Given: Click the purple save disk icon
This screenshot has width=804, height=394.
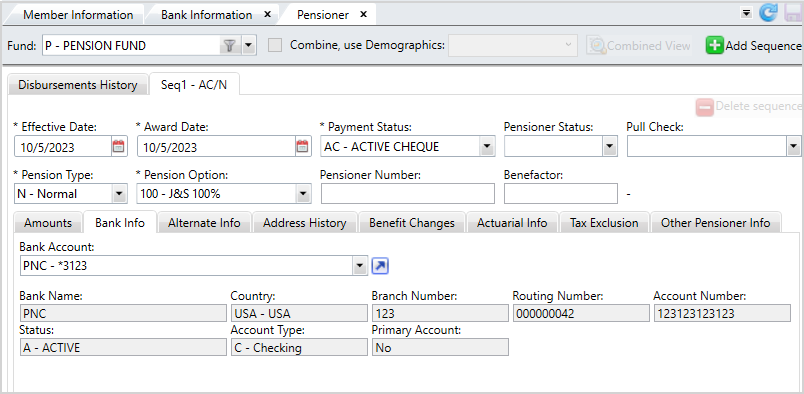Looking at the screenshot, I should tap(794, 13).
